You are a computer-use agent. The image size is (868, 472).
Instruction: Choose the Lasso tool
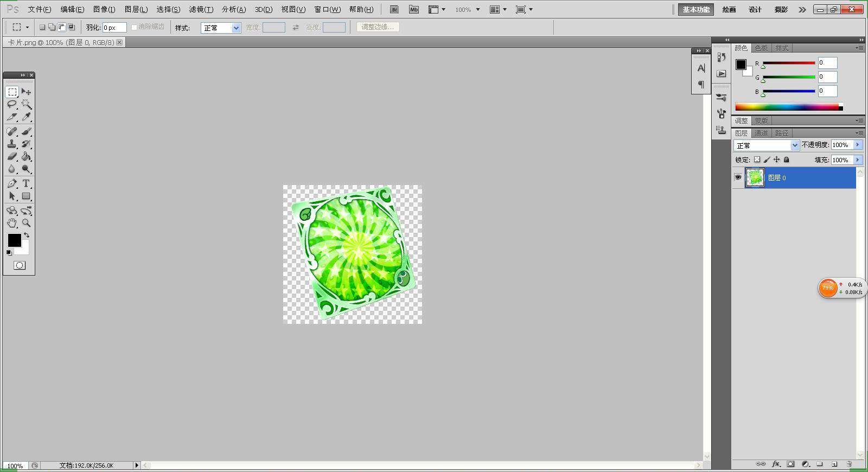point(12,104)
